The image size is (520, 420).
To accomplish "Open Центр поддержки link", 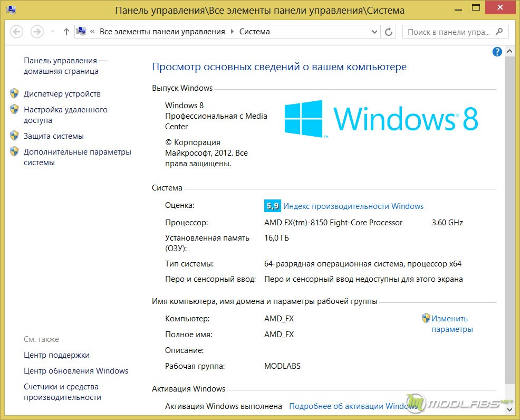I will point(56,355).
